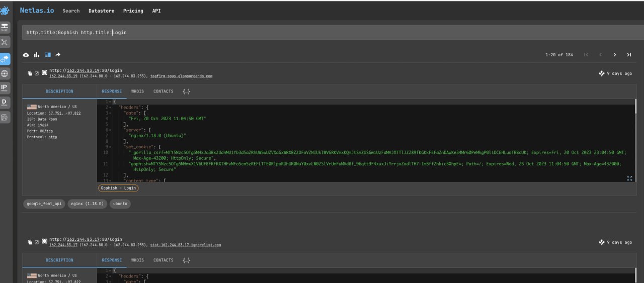Open http://162.244.83.19:80/login link
The height and width of the screenshot is (283, 644).
pyautogui.click(x=86, y=70)
